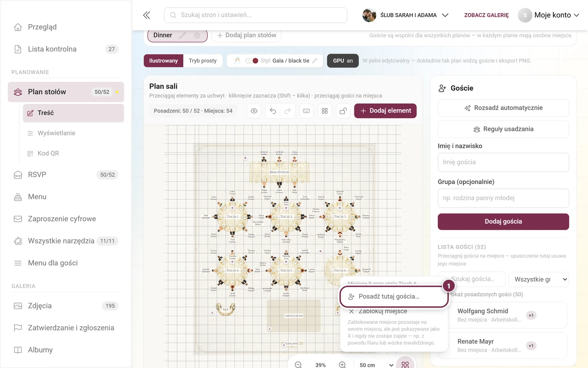Expand the Moje konto account menu
The image size is (588, 368).
coord(548,15)
